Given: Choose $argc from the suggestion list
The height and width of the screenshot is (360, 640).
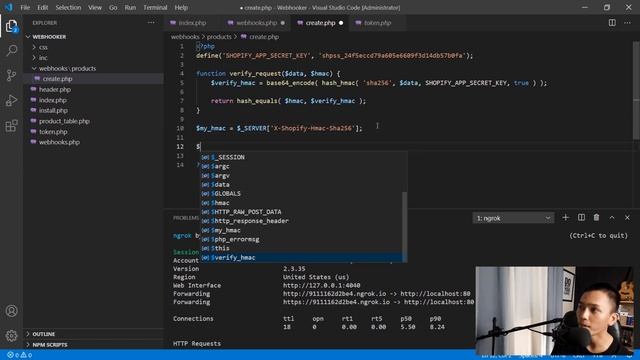Looking at the screenshot, I should click(301, 166).
